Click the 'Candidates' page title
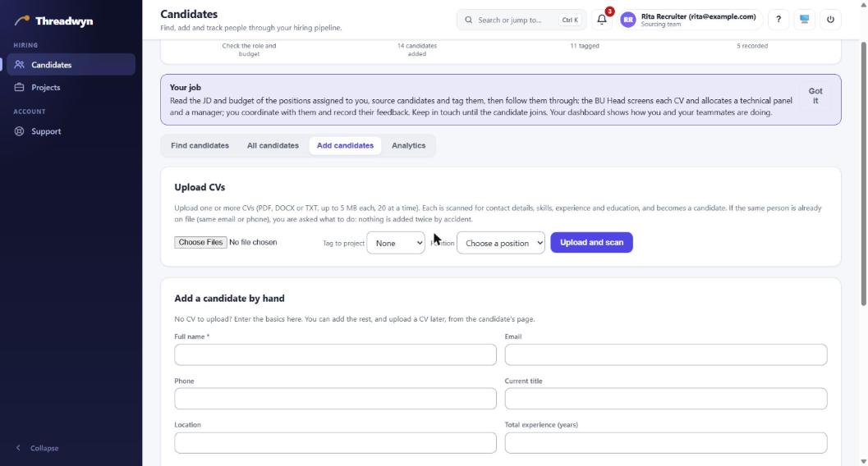Viewport: 868px width, 466px height. tap(189, 15)
